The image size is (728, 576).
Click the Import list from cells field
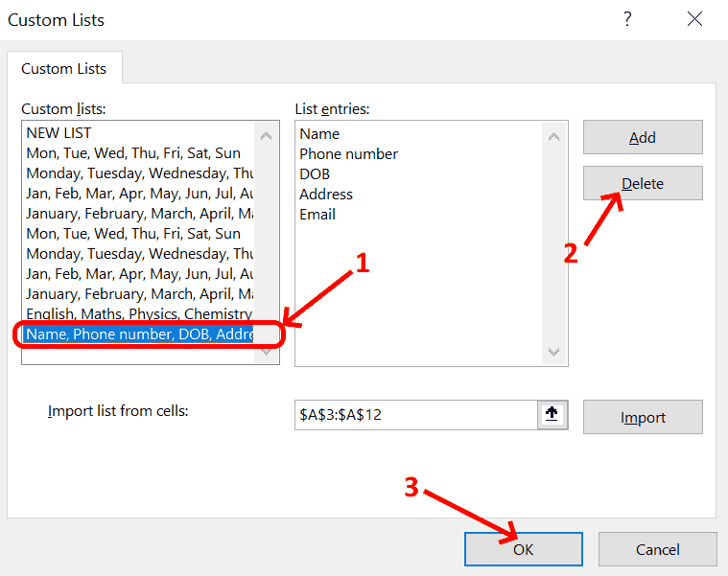point(412,416)
